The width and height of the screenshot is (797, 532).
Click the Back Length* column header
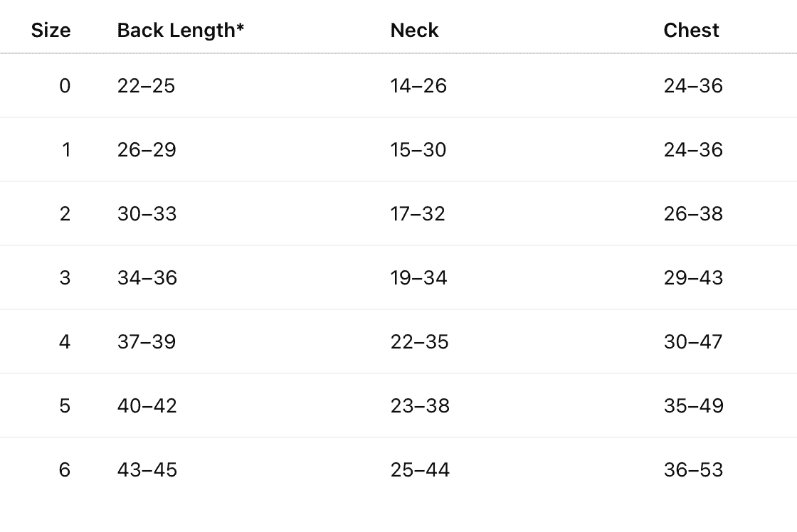click(180, 31)
